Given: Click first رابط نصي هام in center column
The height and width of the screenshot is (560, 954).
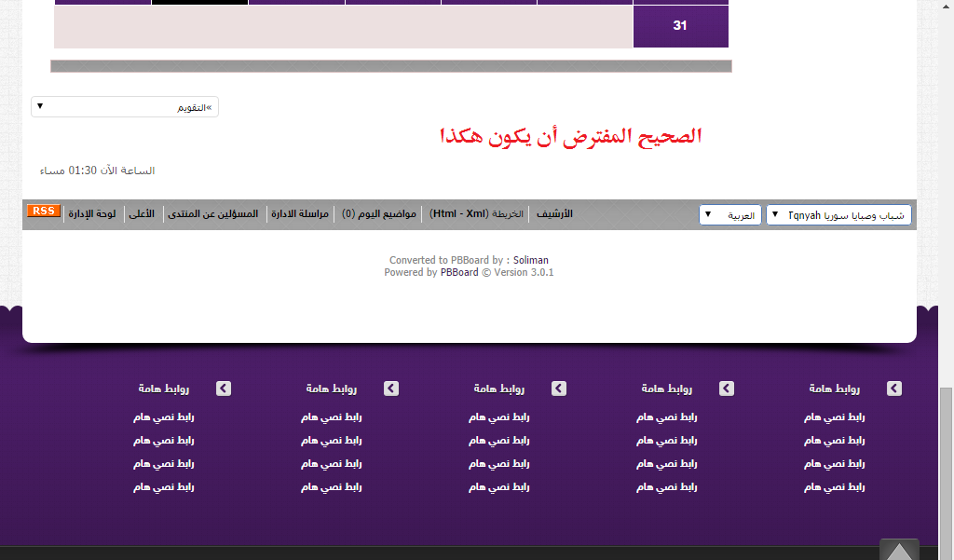Looking at the screenshot, I should coord(499,417).
